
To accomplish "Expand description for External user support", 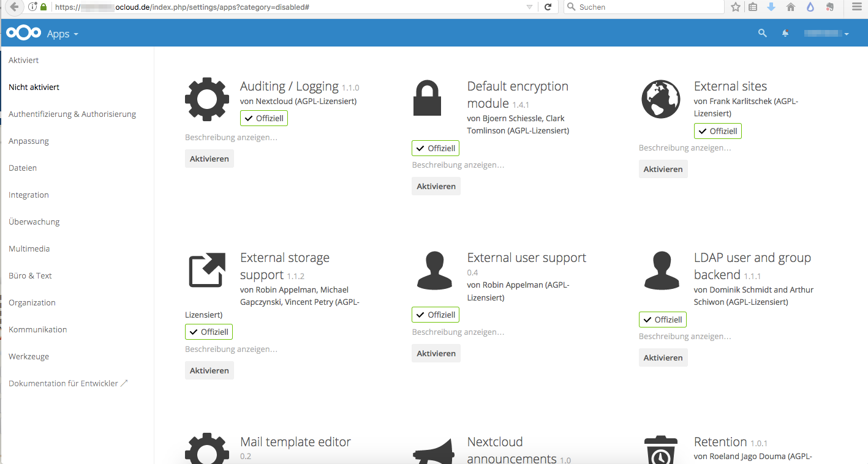I will tap(458, 332).
